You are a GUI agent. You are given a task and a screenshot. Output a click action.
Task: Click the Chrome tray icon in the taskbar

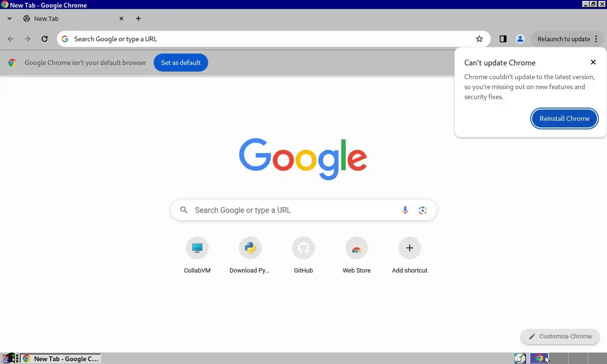pyautogui.click(x=539, y=359)
